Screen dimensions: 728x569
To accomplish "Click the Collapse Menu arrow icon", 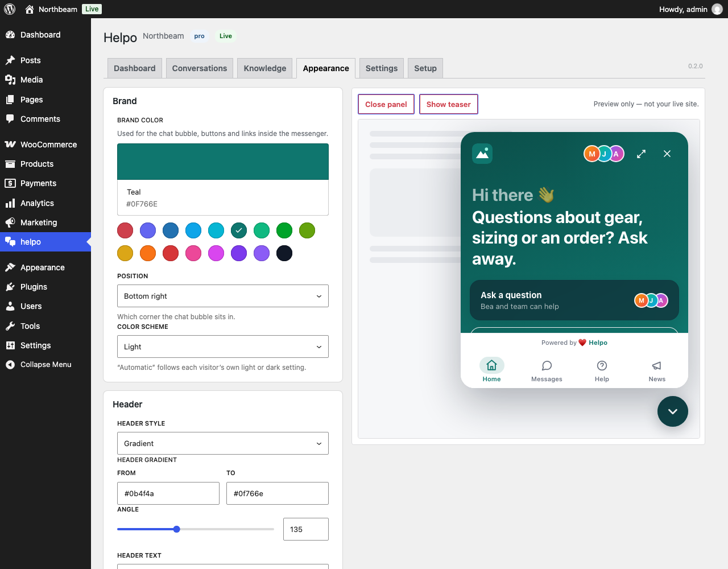I will point(10,365).
